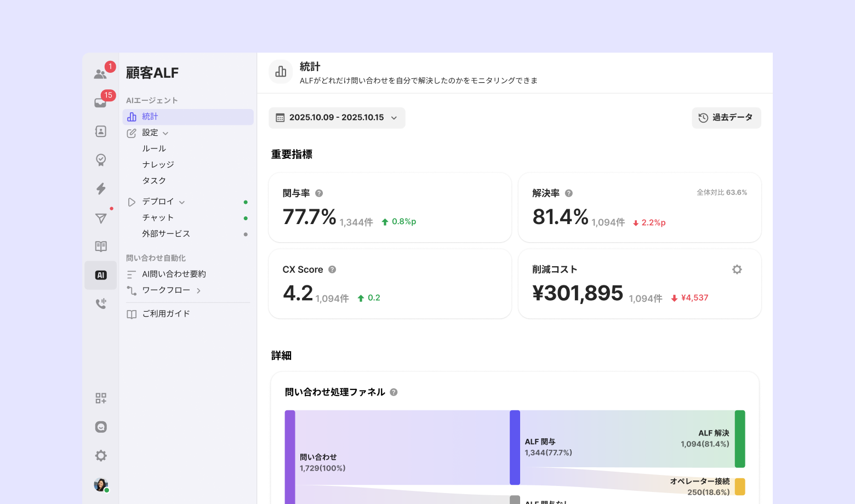Screen dimensions: 855x504
Task: Click the 顧客ALF title
Action: click(x=152, y=73)
